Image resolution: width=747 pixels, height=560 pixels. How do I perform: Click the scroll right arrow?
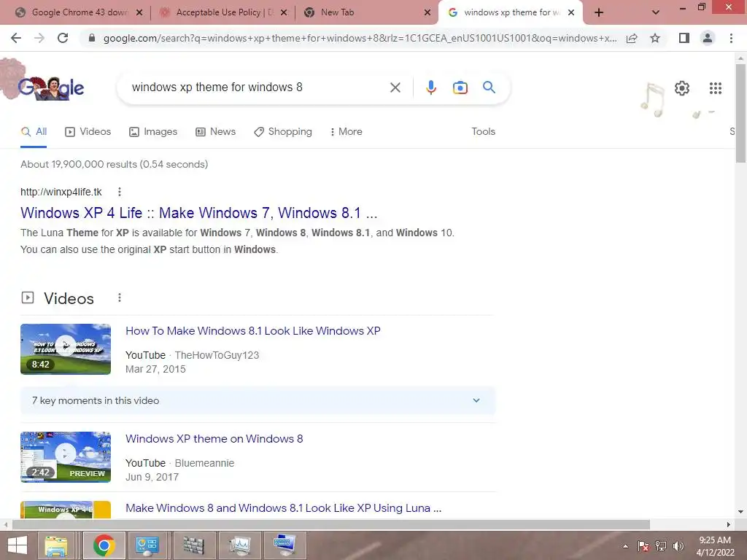click(x=729, y=524)
